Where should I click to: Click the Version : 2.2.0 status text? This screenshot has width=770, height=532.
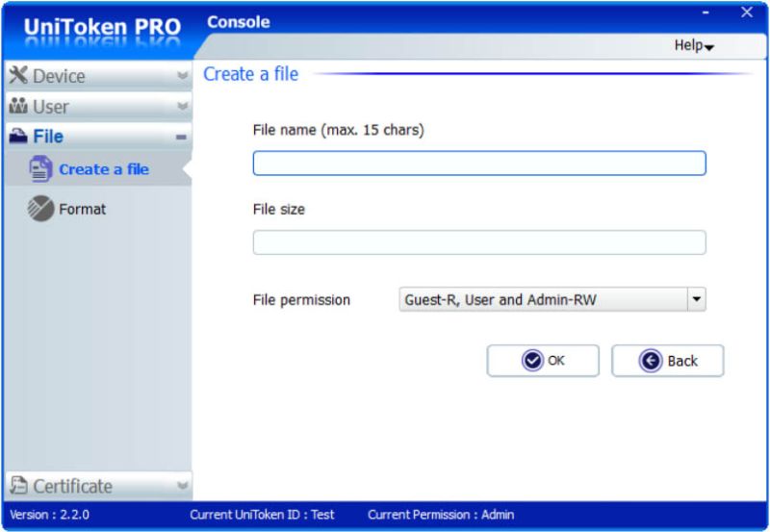pyautogui.click(x=50, y=515)
